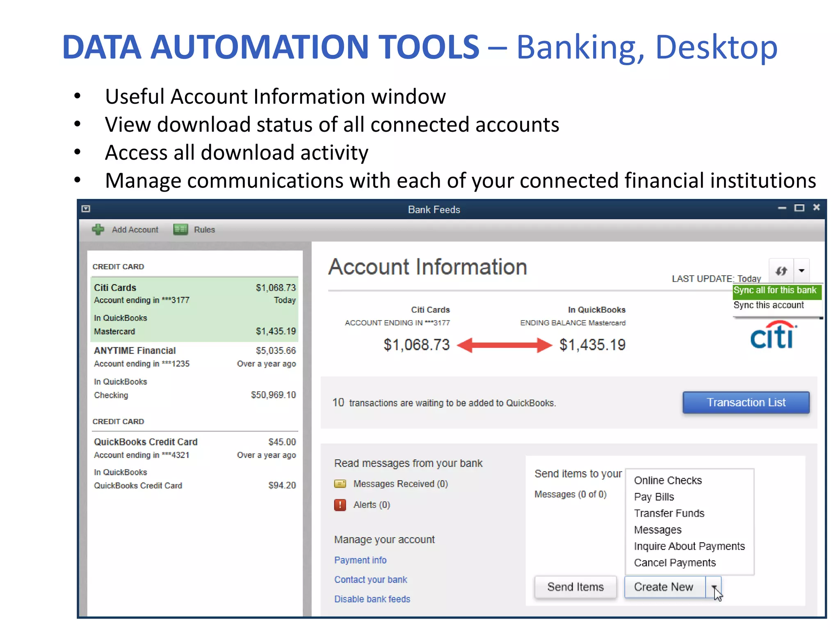Click LAST UPDATE: Today text
Image resolution: width=840 pixels, height=630 pixels.
(x=716, y=279)
